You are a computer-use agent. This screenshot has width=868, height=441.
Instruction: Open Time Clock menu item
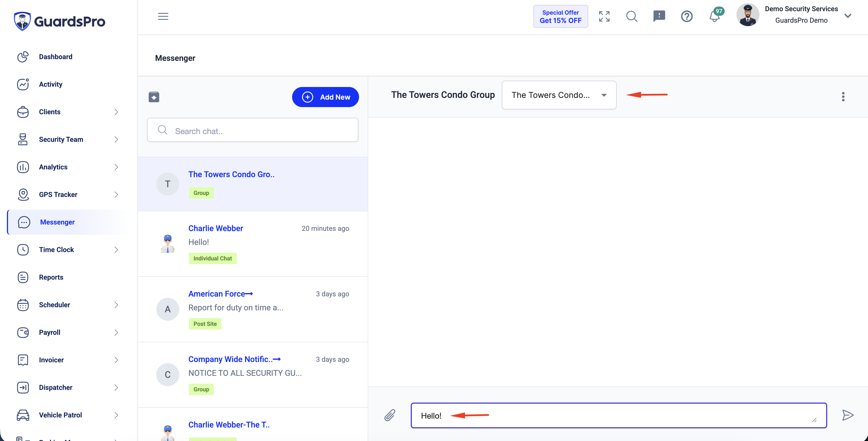click(x=56, y=250)
